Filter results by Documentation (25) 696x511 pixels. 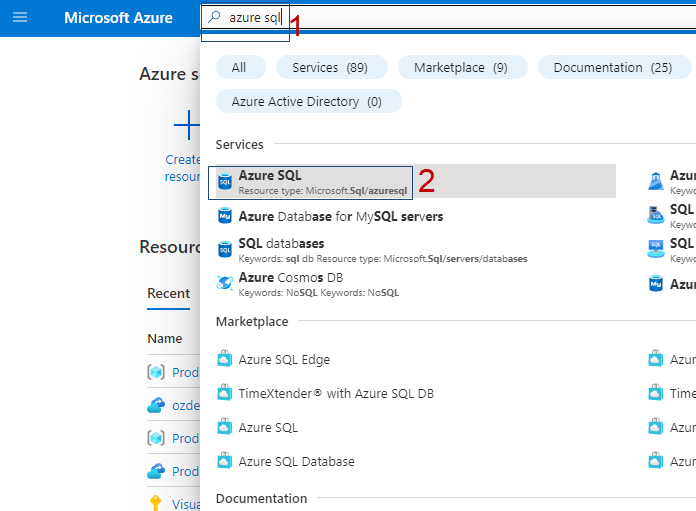pos(614,67)
